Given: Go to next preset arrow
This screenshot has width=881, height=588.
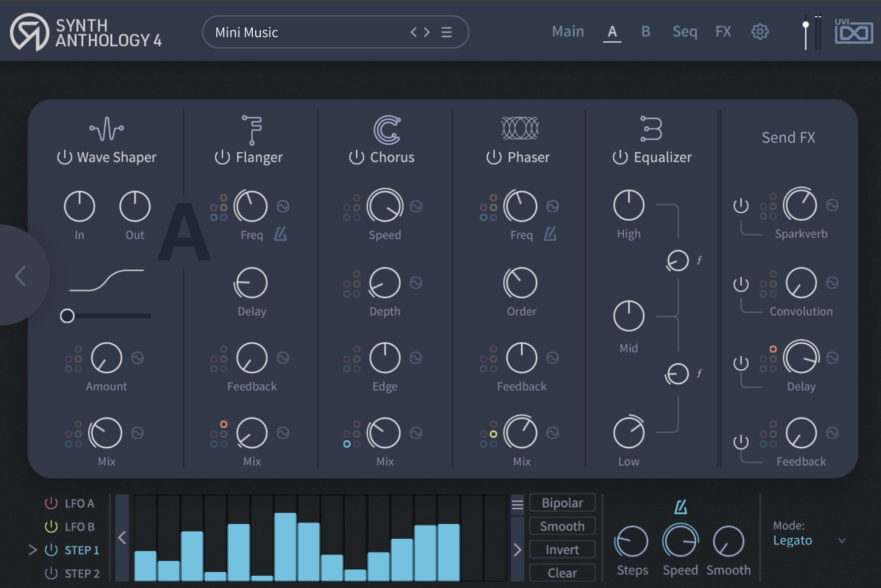Looking at the screenshot, I should pyautogui.click(x=427, y=33).
